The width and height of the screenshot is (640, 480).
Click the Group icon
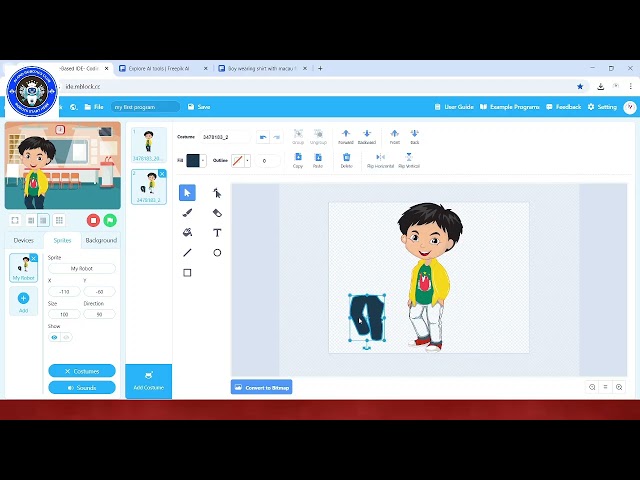coord(298,137)
